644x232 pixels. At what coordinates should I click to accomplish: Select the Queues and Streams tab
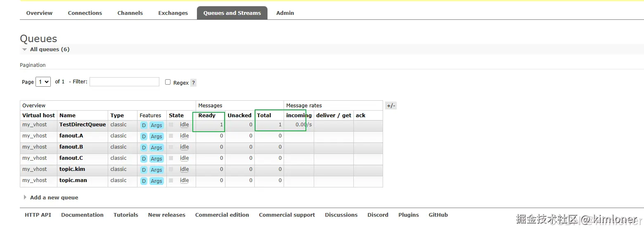[232, 13]
